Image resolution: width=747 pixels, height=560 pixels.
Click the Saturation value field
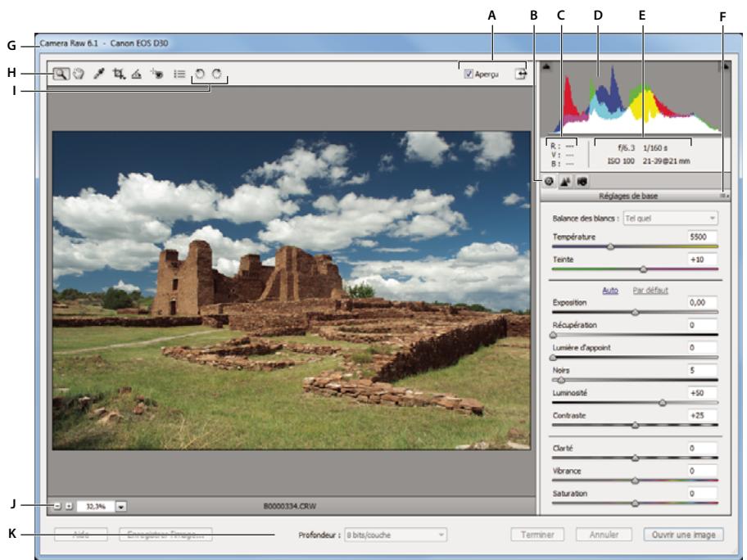[x=702, y=494]
